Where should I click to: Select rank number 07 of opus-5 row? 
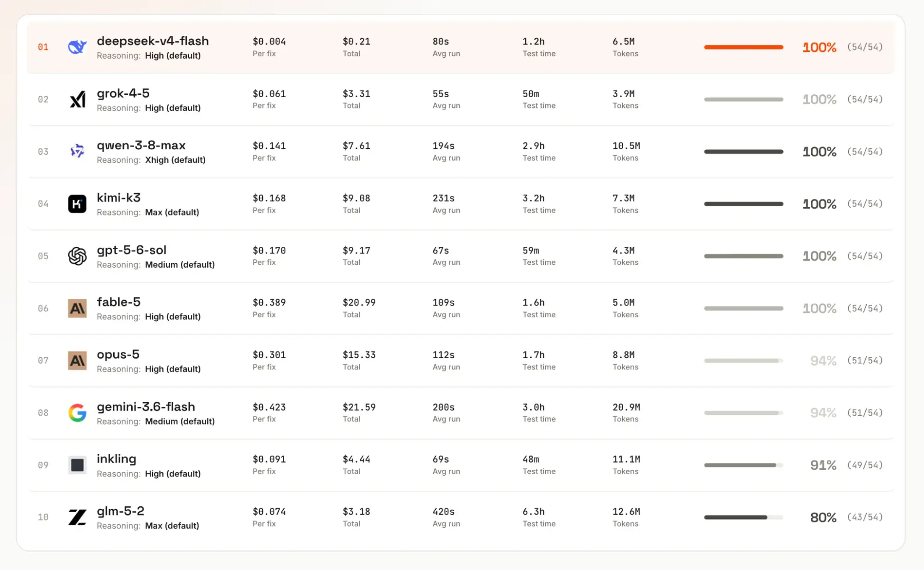pyautogui.click(x=43, y=361)
